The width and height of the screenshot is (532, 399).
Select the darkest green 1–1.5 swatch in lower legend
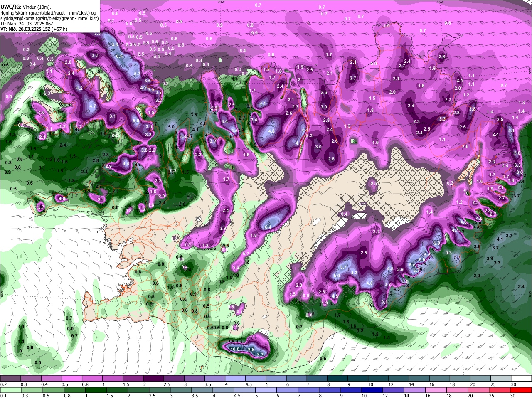click(95, 390)
